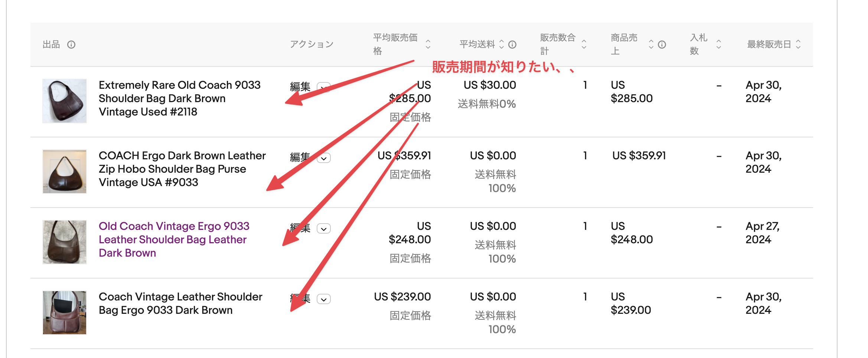Click the info icon beside 商品売上
The width and height of the screenshot is (868, 358).
[x=662, y=45]
